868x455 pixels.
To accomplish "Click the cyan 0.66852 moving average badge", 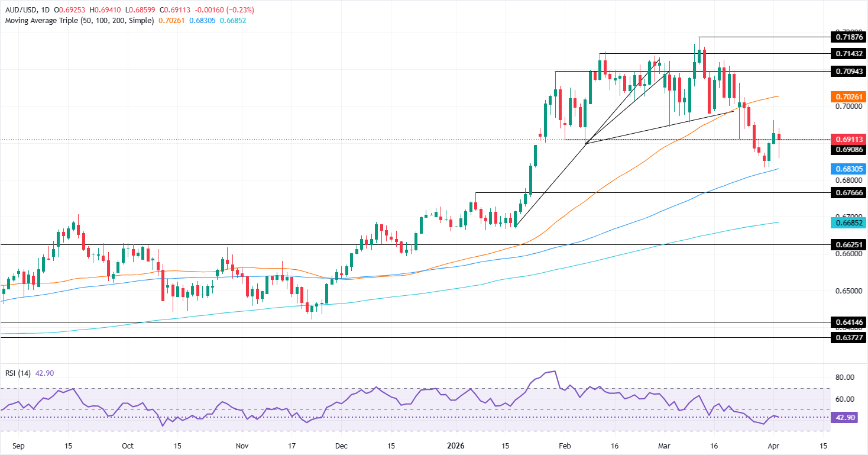I will (847, 222).
